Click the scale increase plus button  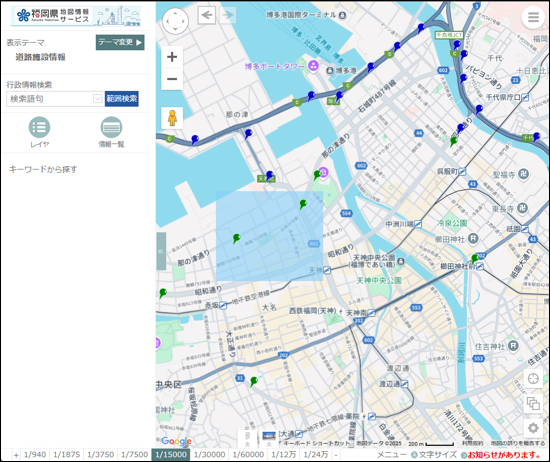(16, 455)
